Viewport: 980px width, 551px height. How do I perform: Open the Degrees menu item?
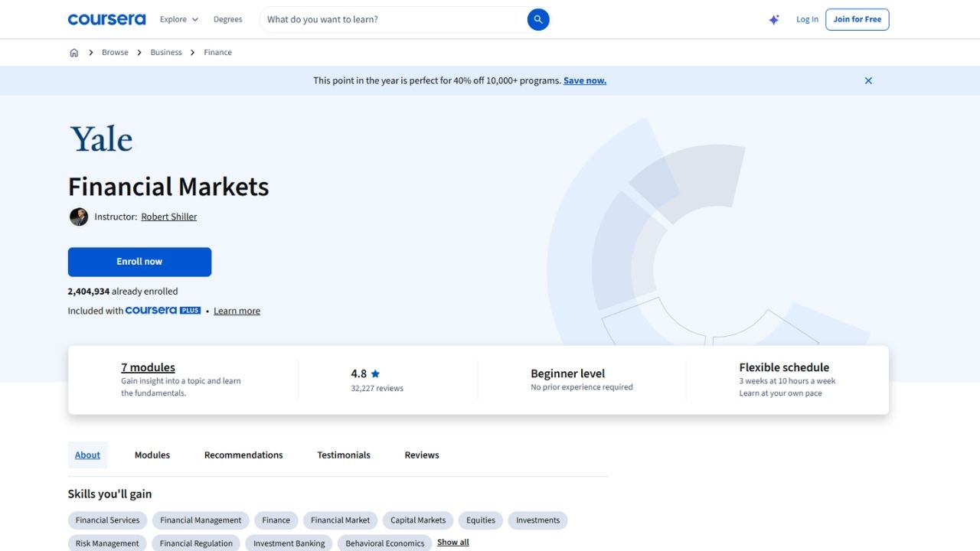(228, 19)
